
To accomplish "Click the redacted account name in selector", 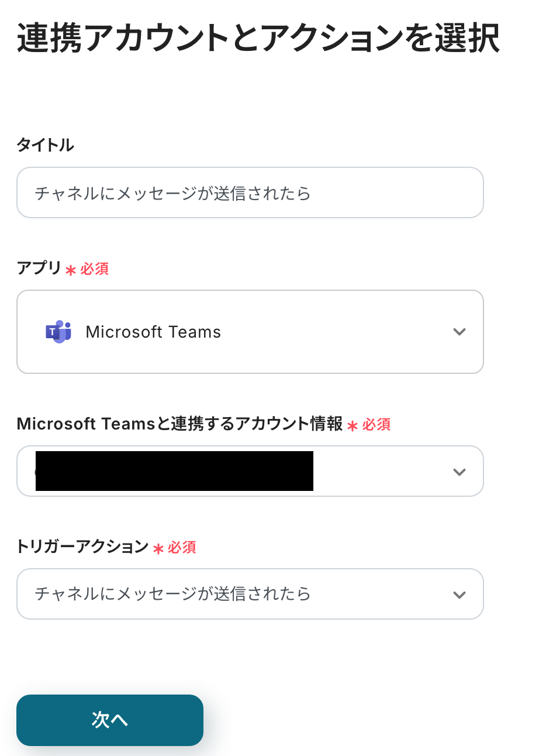I will [174, 471].
